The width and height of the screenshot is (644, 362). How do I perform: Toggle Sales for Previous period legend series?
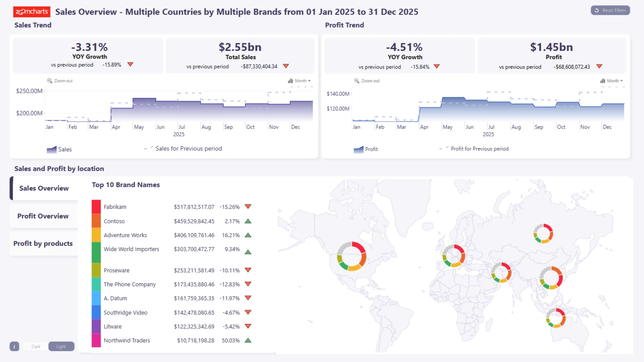pos(183,148)
